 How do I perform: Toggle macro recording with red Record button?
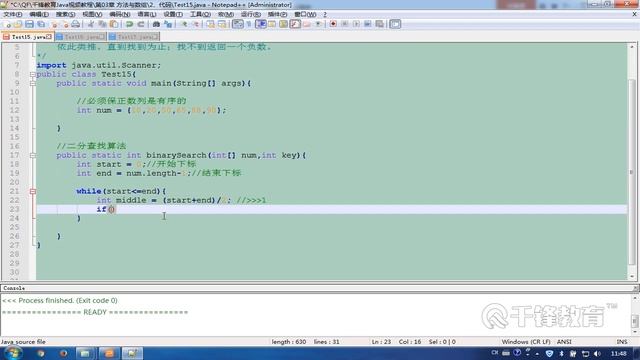(333, 24)
